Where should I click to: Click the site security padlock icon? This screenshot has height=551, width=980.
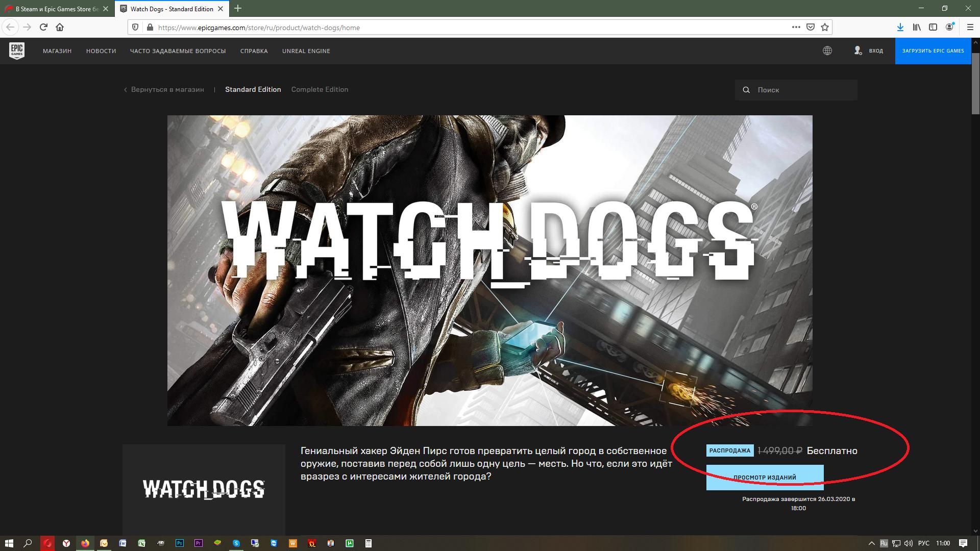pos(150,27)
